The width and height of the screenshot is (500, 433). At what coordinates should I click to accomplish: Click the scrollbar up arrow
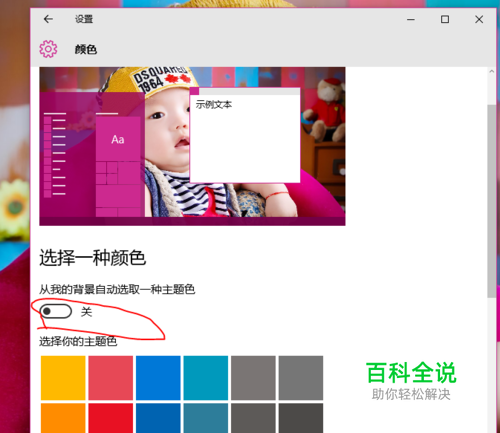click(x=491, y=71)
